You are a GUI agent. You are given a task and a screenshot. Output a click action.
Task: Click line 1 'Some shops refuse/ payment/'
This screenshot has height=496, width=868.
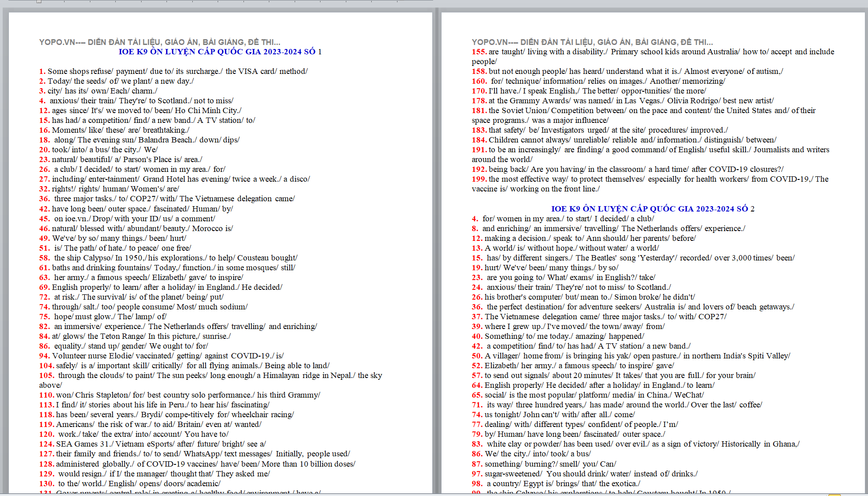click(174, 71)
